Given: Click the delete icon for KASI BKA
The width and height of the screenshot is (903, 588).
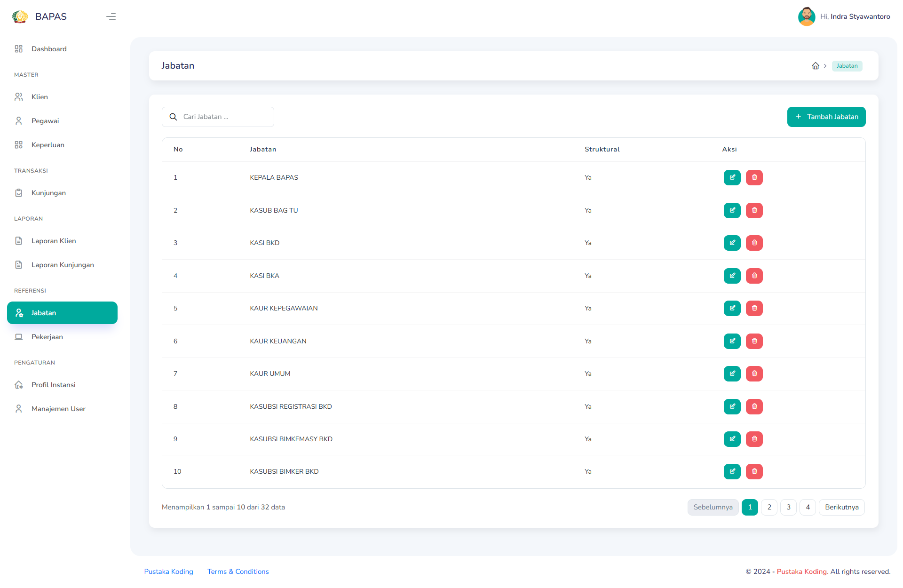Looking at the screenshot, I should click(753, 275).
